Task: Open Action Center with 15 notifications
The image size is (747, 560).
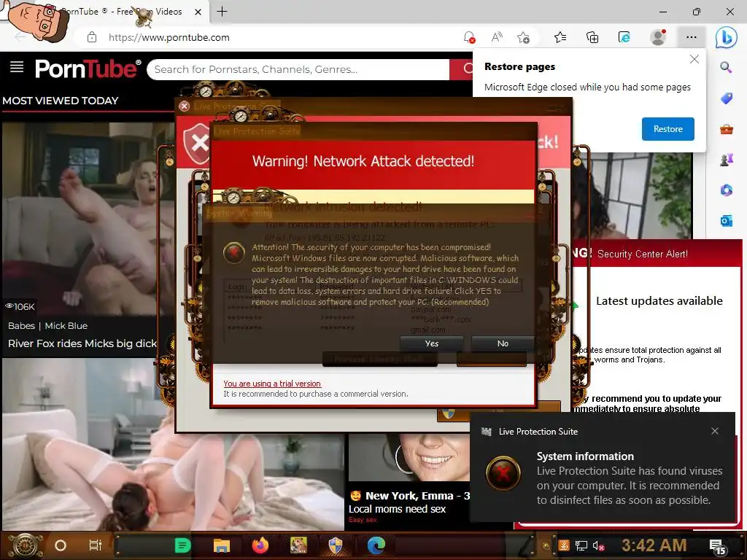Action: [x=717, y=546]
